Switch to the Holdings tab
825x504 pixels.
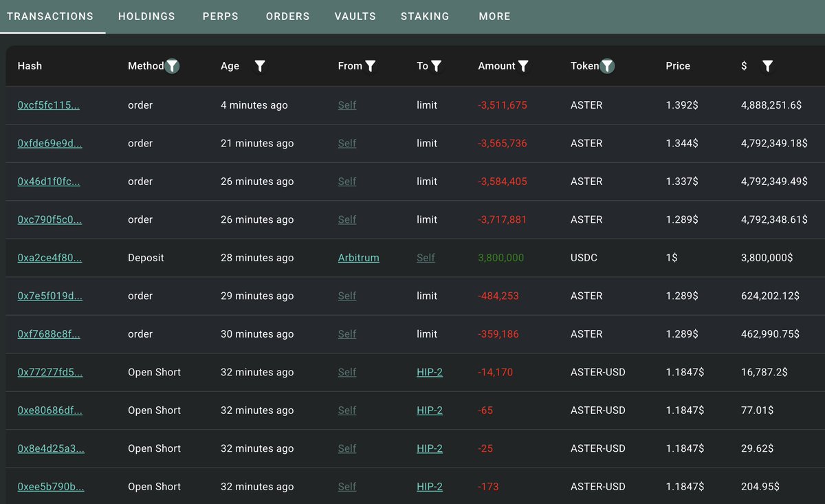(x=146, y=16)
